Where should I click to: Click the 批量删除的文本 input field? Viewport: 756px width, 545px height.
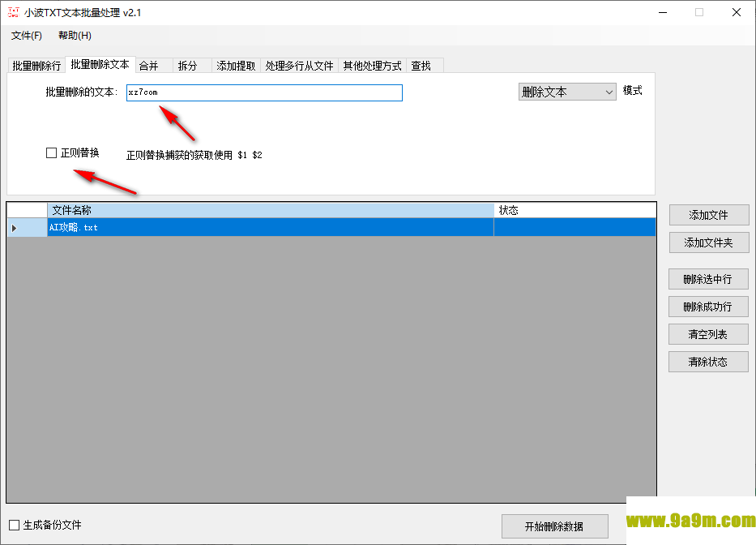click(264, 92)
